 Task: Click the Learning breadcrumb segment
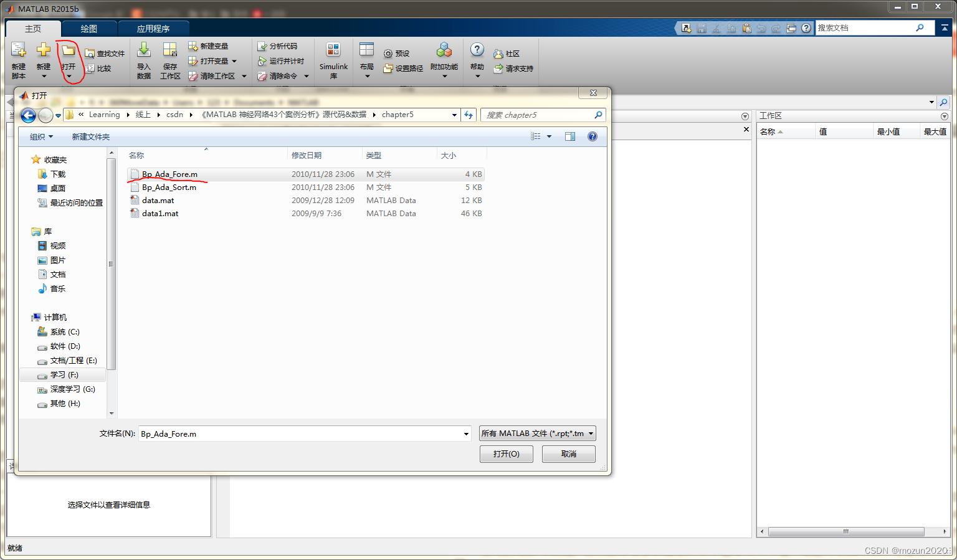click(x=104, y=115)
